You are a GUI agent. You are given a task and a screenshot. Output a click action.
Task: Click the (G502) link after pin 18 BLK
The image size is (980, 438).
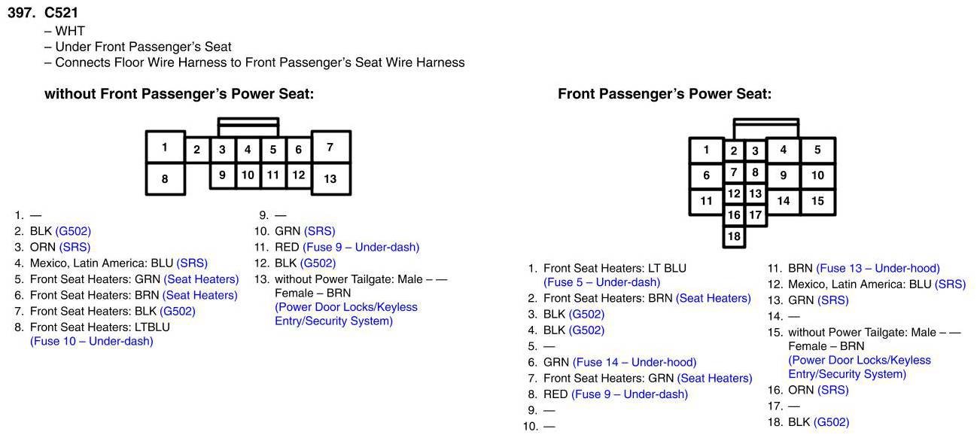tap(831, 422)
